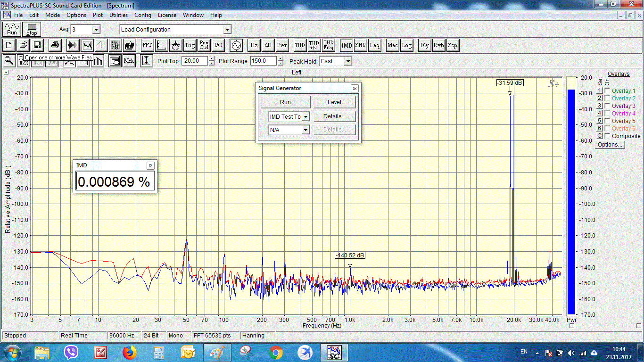Enable the Overlay 3 checkbox

pyautogui.click(x=608, y=106)
